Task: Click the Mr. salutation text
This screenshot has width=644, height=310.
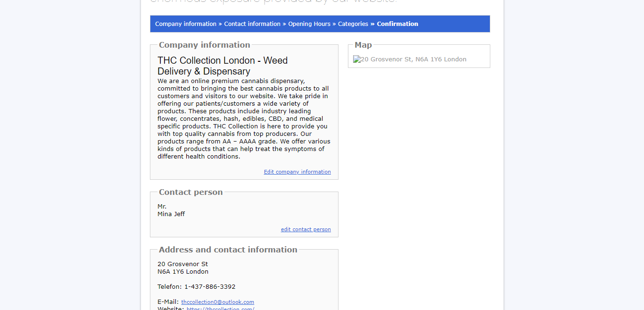Action: point(162,207)
